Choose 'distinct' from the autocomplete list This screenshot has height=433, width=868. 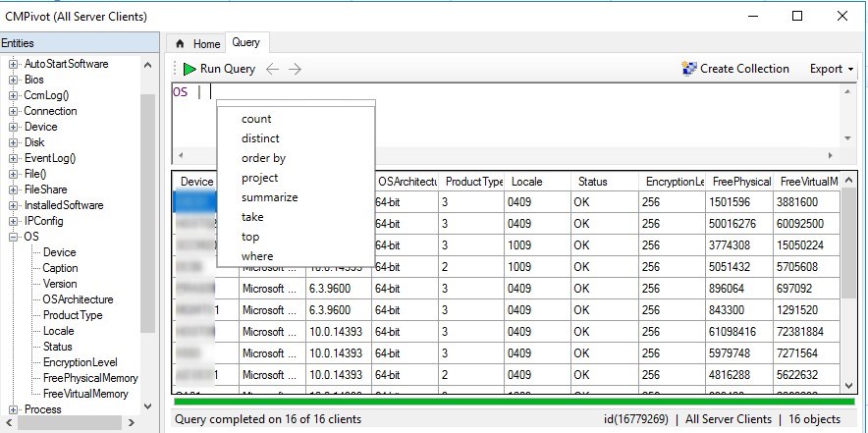[x=260, y=138]
